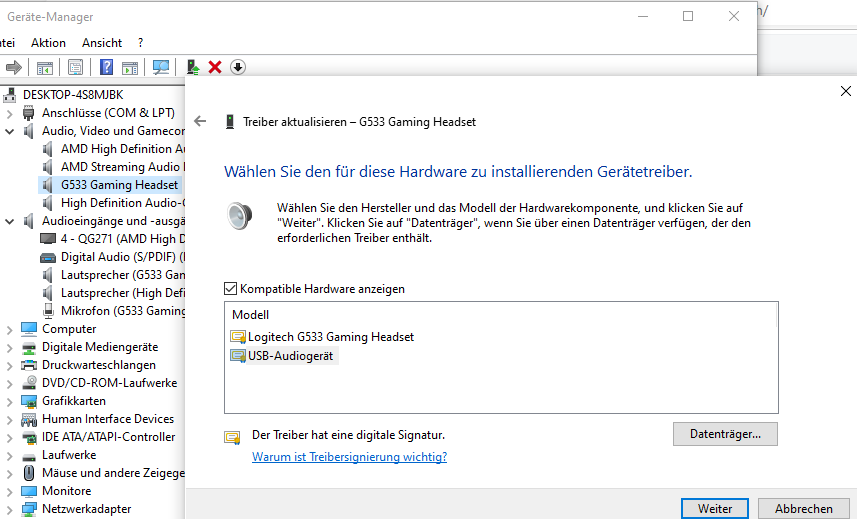
Task: Select DESKTOP-4S8MJBK root node
Action: click(73, 95)
